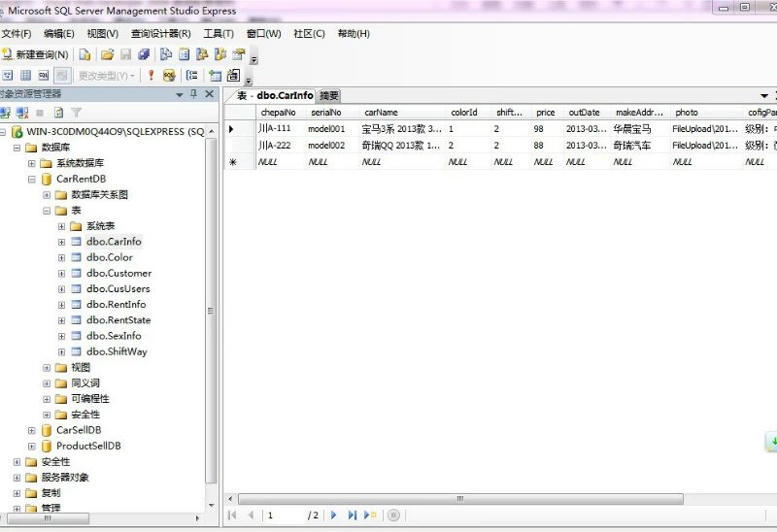This screenshot has height=532, width=777.
Task: Expand the 视图 folder node
Action: [x=47, y=368]
